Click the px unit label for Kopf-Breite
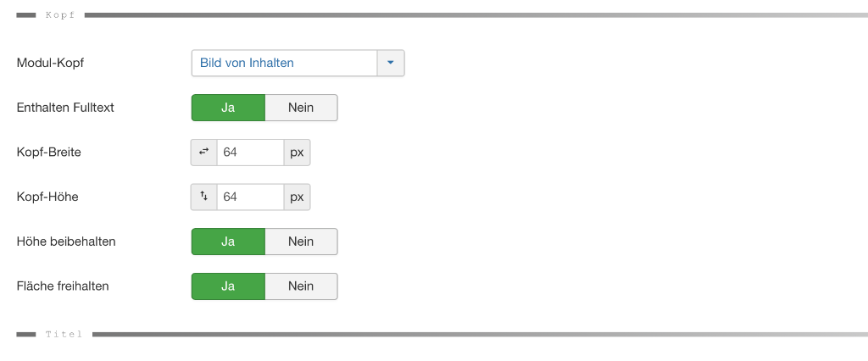The image size is (868, 361). click(297, 153)
